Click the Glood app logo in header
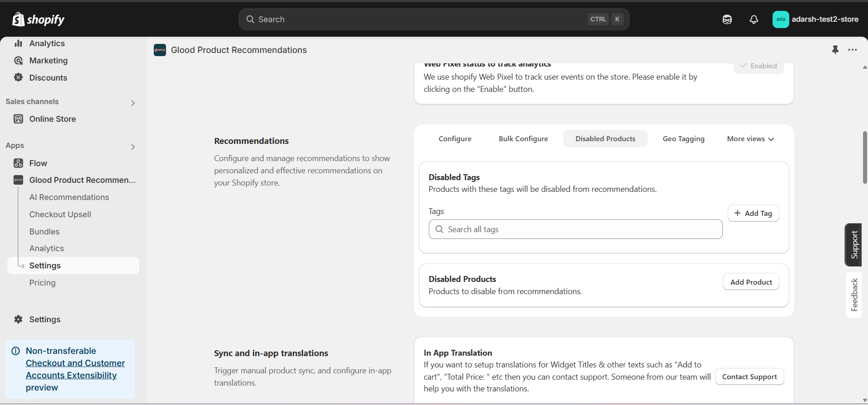The height and width of the screenshot is (405, 868). pos(160,50)
